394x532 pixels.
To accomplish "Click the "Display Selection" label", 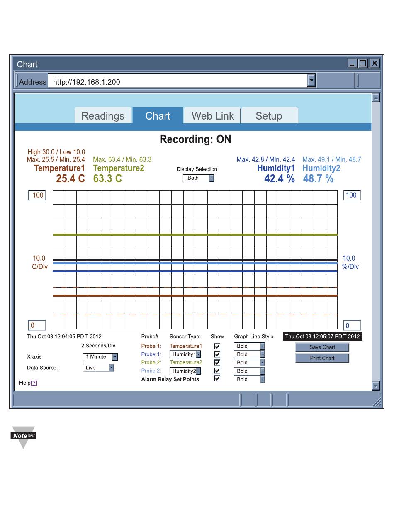I will coord(197,169).
